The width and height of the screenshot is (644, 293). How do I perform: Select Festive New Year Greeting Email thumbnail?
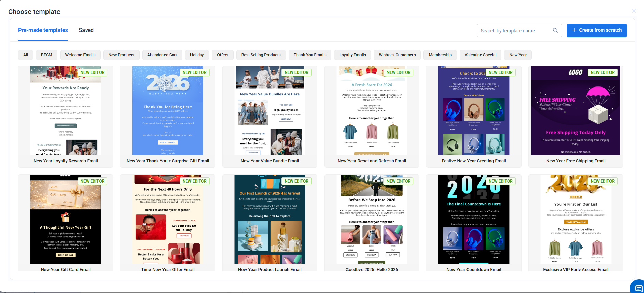point(474,110)
